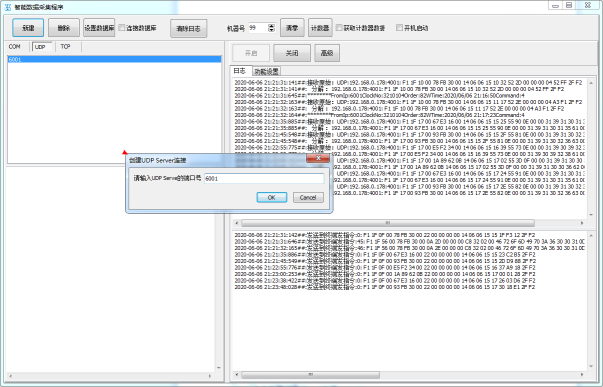
Task: Close the UDP Server dialog with X
Action: (x=318, y=158)
